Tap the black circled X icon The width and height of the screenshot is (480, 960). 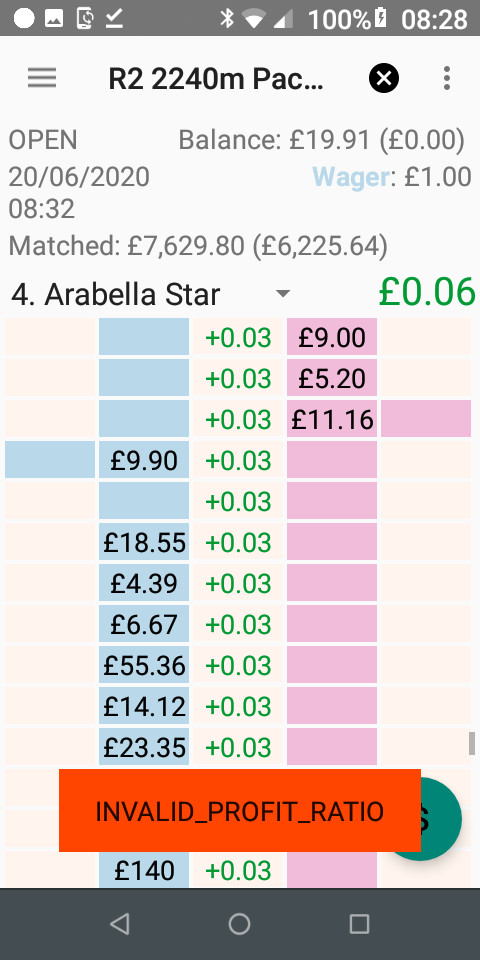pos(384,78)
